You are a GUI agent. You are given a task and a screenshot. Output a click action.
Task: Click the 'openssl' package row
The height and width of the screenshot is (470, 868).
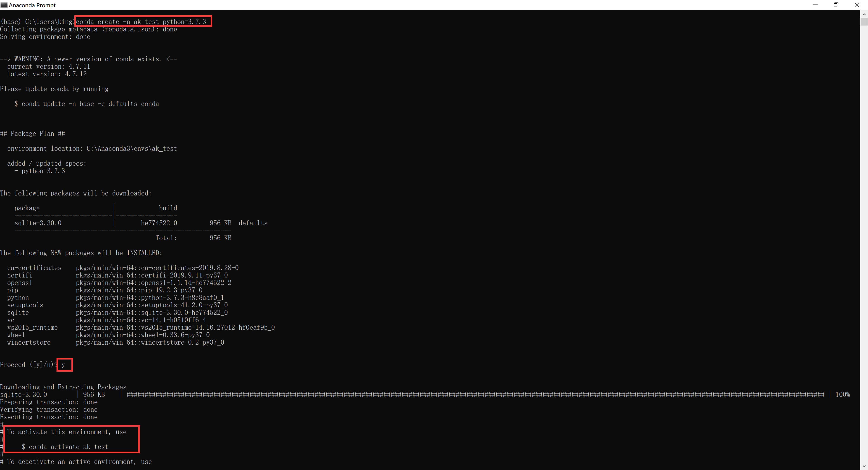pyautogui.click(x=119, y=283)
